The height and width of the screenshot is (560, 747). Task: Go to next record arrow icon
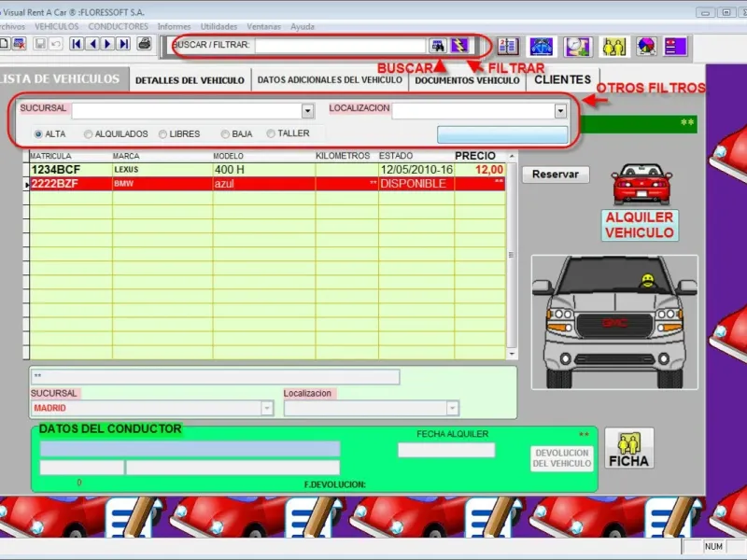(107, 44)
